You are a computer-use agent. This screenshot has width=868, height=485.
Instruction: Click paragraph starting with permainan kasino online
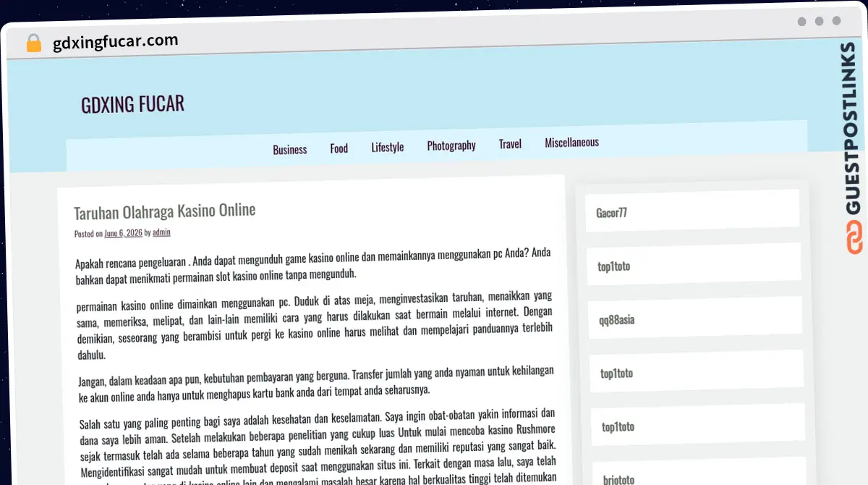point(314,326)
